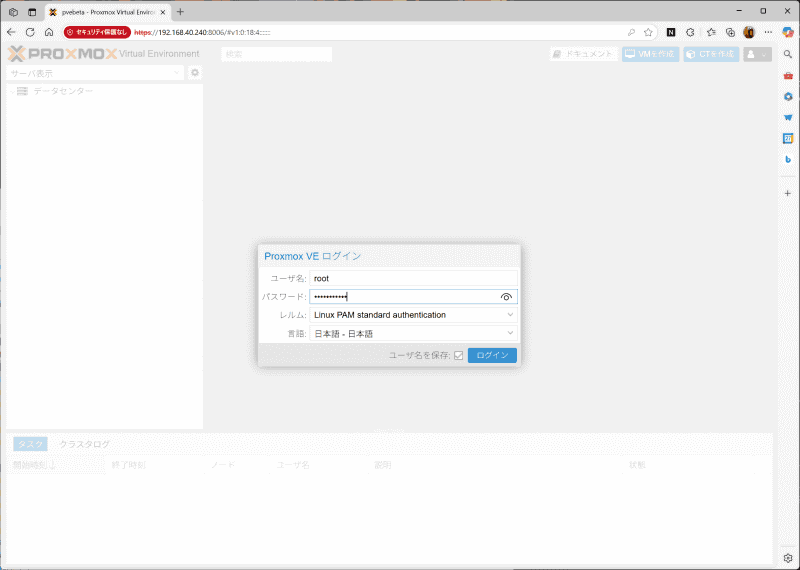This screenshot has height=570, width=800.
Task: Click the 説明 column header
Action: click(496, 465)
